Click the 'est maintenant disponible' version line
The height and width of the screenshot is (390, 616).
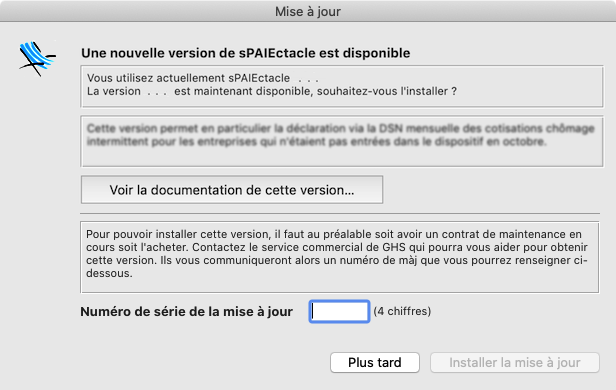pos(272,91)
